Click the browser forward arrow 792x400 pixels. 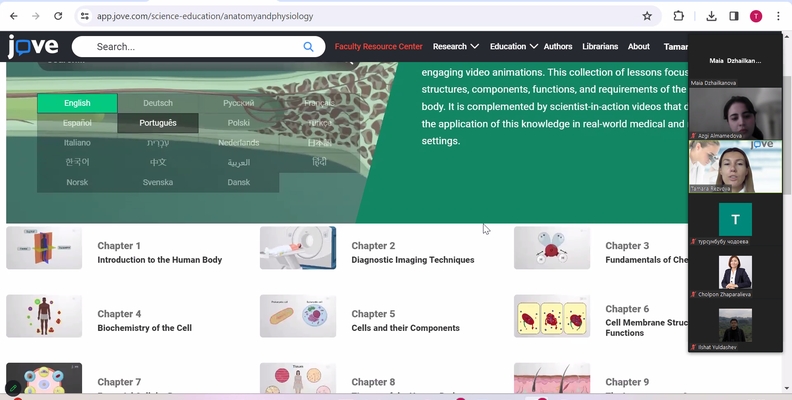tap(36, 16)
